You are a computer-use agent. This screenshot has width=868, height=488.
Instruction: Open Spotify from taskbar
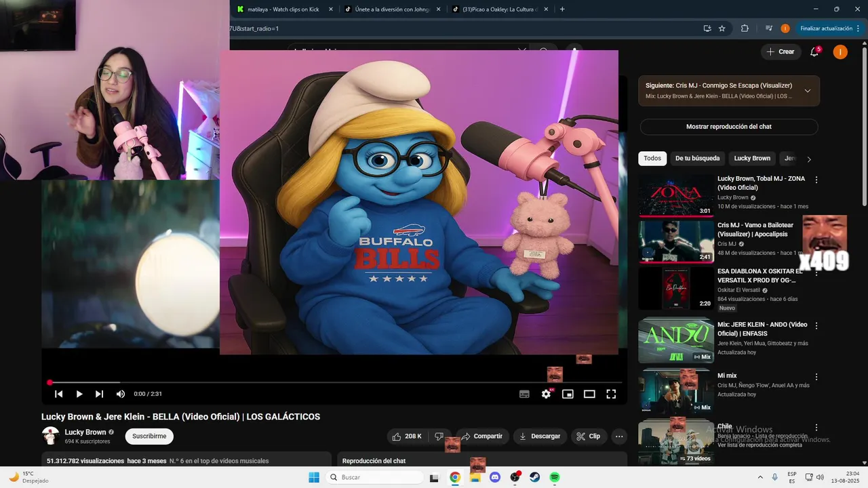[555, 477]
